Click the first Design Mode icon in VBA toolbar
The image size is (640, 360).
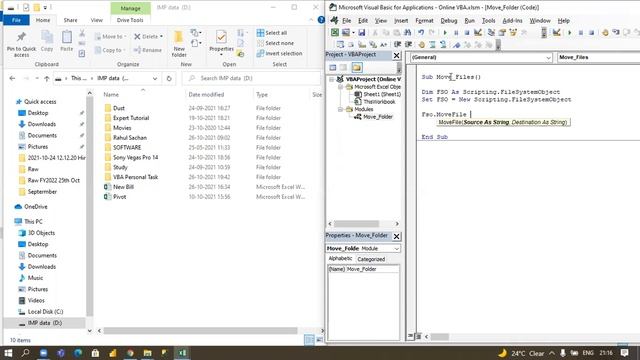pyautogui.click(x=478, y=33)
